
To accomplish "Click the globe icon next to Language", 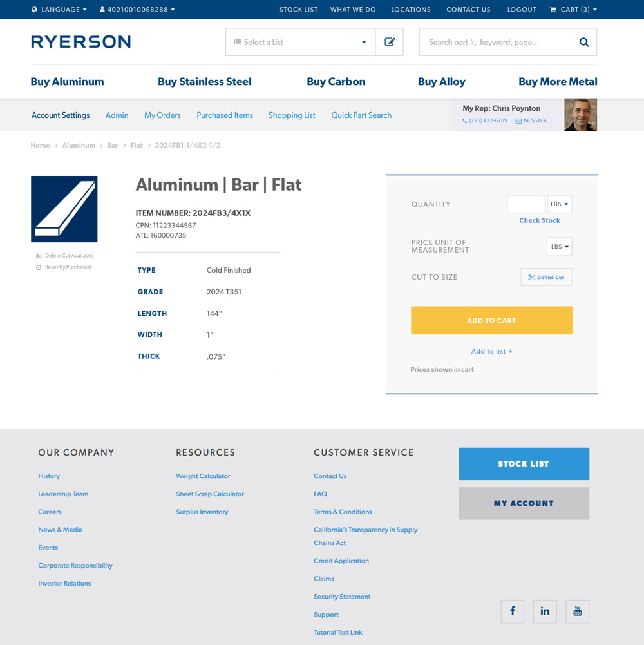I will click(x=34, y=10).
